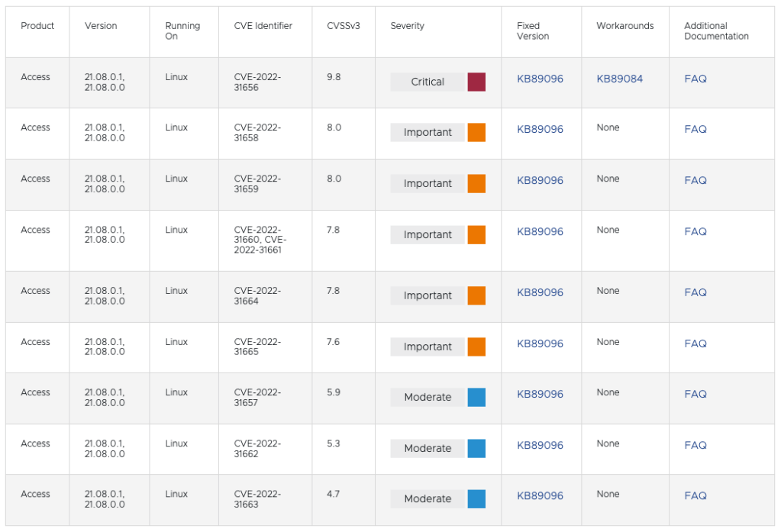
Task: Click the Important label for CVE-2022-31664
Action: (x=428, y=295)
